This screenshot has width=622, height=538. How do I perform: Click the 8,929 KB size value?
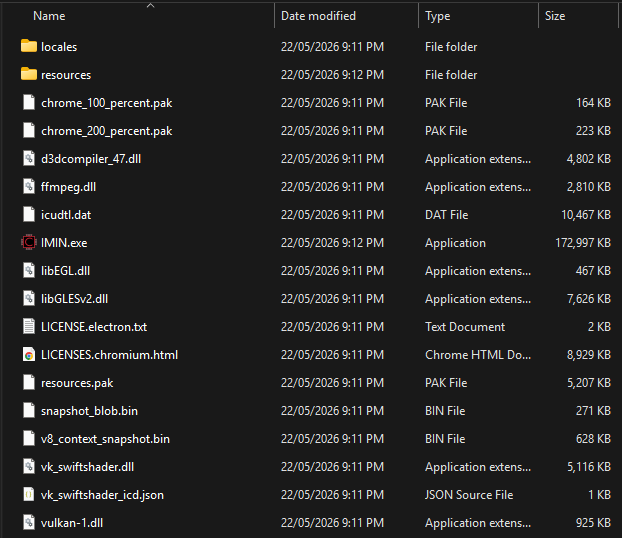589,355
